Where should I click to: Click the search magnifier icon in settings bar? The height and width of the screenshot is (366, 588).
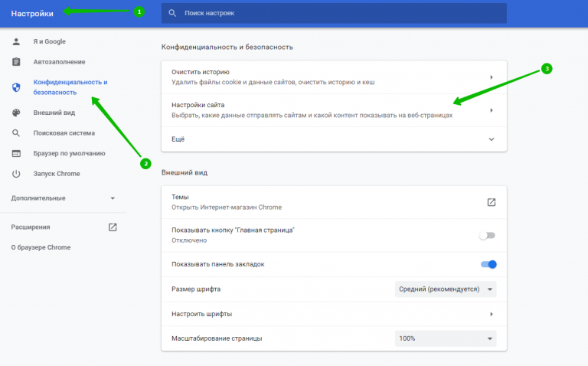[172, 13]
